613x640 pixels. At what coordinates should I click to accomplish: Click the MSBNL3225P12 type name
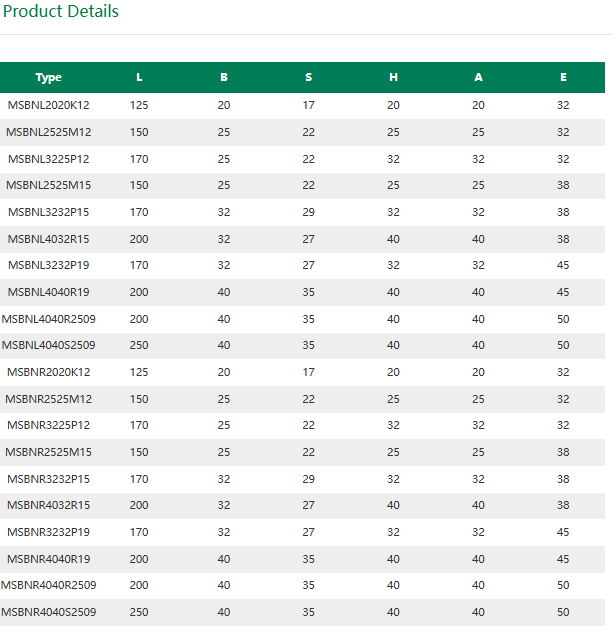coord(49,159)
